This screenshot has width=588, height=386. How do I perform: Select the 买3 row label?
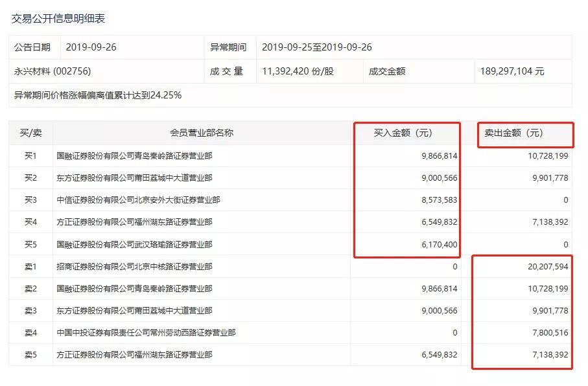[30, 199]
